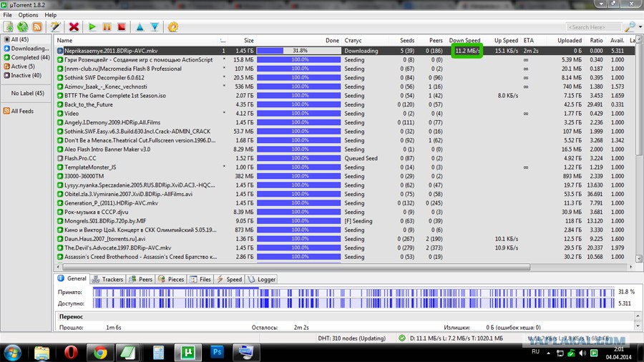Open the File menu
The image size is (644, 362).
7,15
